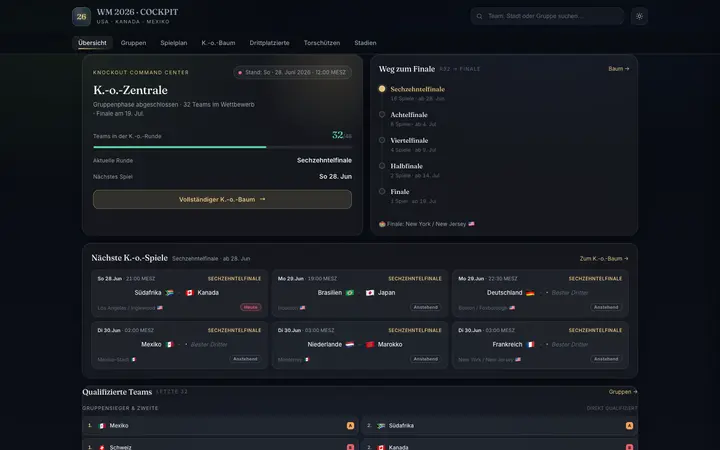This screenshot has width=720, height=450.
Task: Click the Mexico flag after Monterrey venue
Action: (x=307, y=360)
